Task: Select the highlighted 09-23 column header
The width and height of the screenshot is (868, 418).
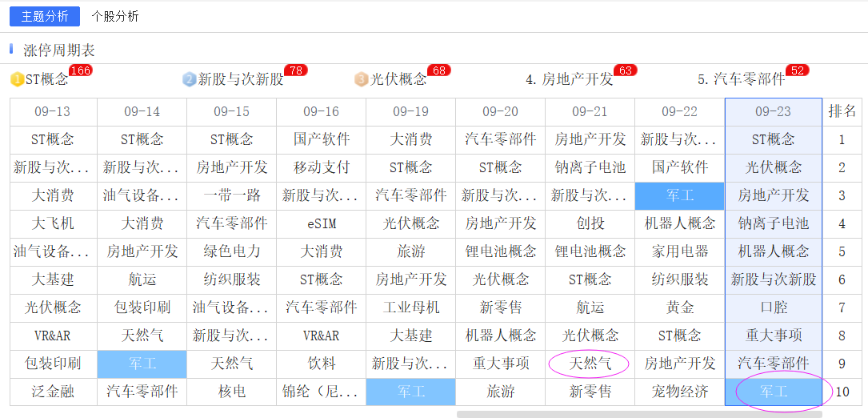Action: point(774,112)
